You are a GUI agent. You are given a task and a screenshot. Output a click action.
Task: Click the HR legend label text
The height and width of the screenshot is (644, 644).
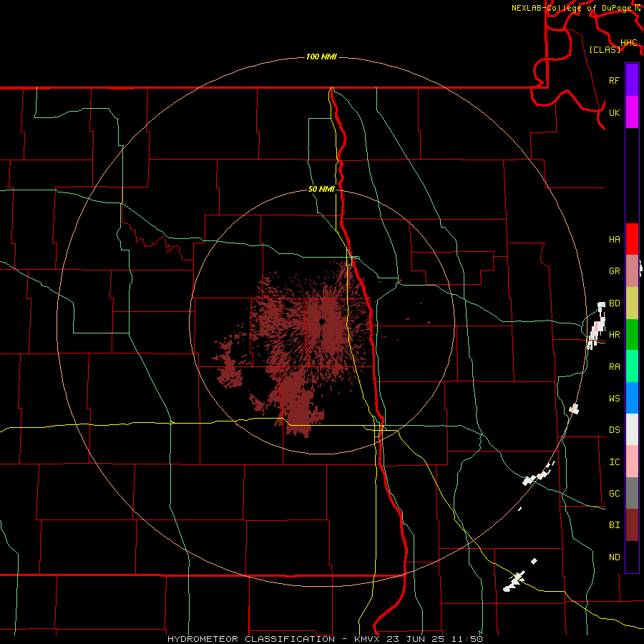[x=614, y=335]
